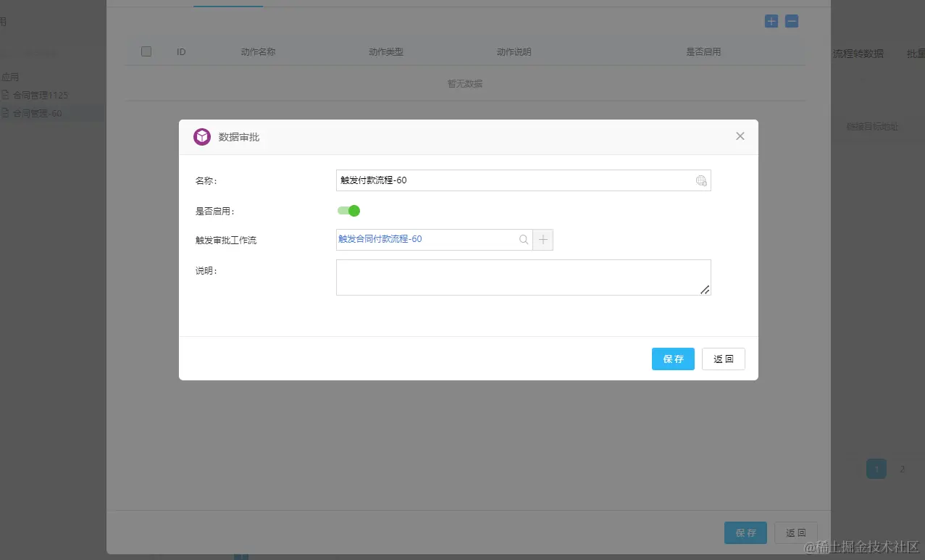925x560 pixels.
Task: Tick the select-all checkbox in table header
Action: 146,51
